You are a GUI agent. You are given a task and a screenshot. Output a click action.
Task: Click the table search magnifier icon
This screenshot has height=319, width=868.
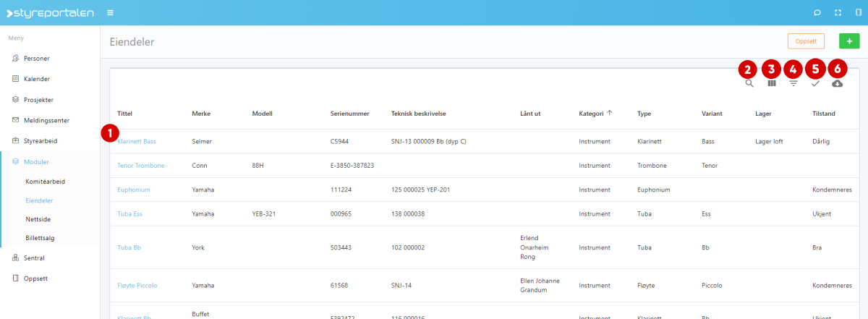coord(749,84)
